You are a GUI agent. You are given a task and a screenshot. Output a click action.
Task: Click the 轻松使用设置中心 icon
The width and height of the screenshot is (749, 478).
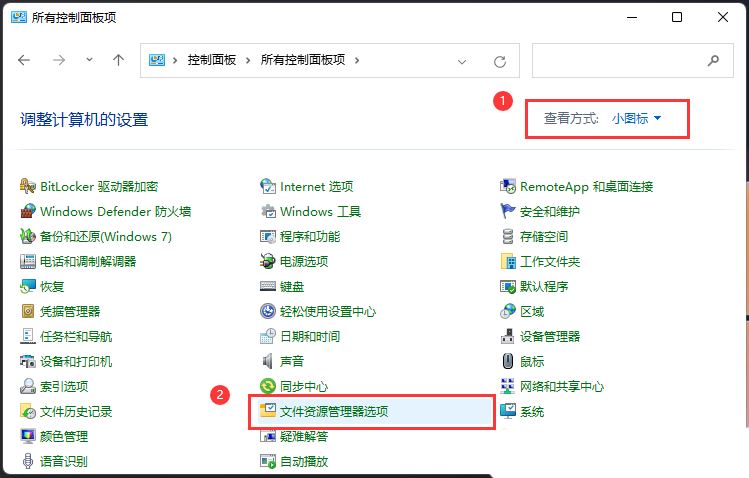pyautogui.click(x=268, y=311)
